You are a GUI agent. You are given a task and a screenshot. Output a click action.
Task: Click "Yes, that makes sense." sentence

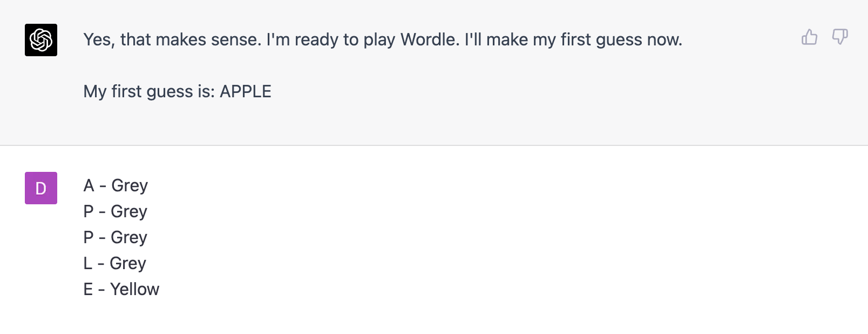click(x=172, y=39)
